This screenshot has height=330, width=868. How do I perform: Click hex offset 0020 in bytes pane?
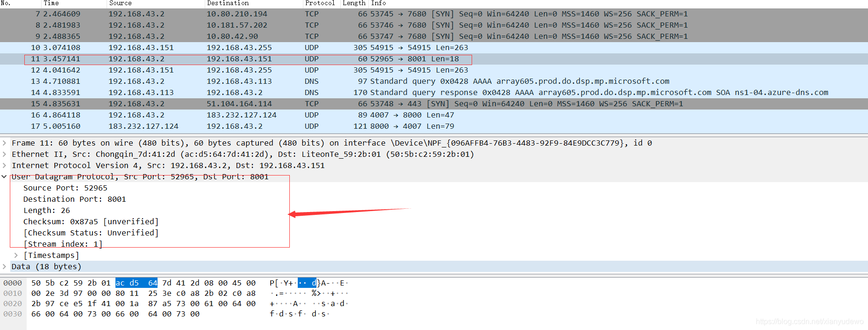point(13,304)
